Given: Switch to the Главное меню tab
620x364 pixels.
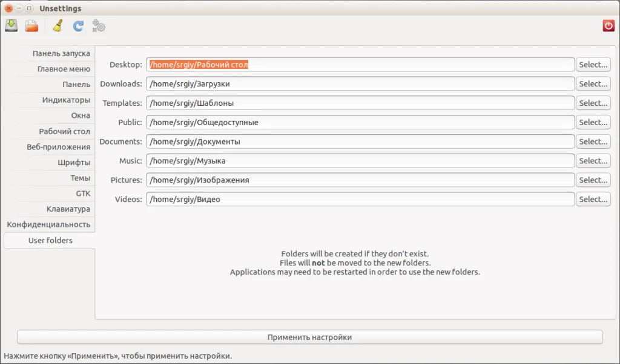Looking at the screenshot, I should (x=55, y=69).
